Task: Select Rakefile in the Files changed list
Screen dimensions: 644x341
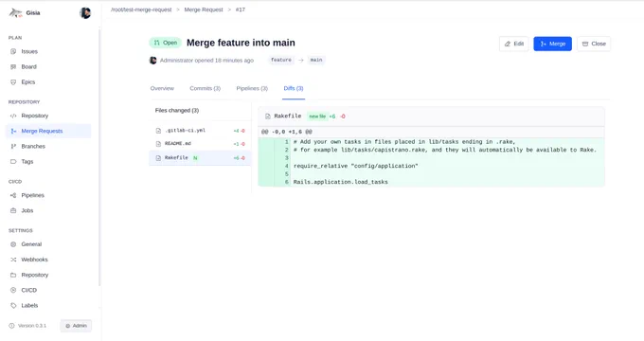Action: [x=200, y=158]
